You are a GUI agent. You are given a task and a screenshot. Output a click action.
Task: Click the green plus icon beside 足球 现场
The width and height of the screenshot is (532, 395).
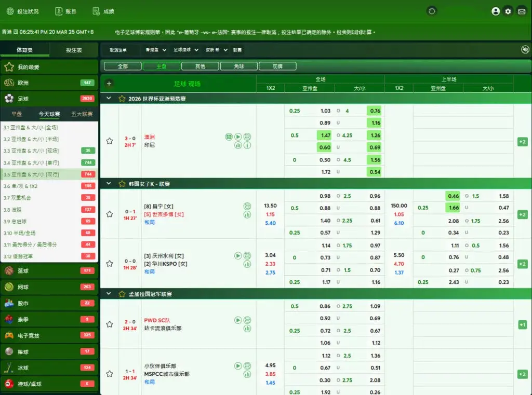point(109,84)
